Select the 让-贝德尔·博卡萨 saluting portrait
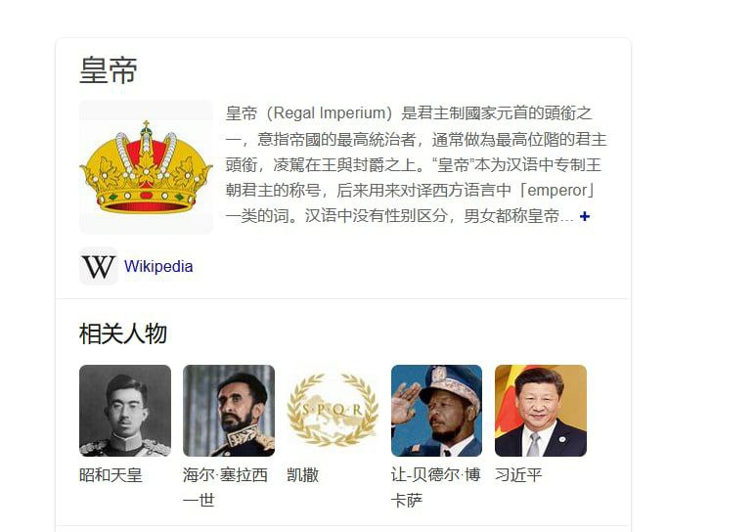Image resolution: width=756 pixels, height=532 pixels. tap(436, 411)
